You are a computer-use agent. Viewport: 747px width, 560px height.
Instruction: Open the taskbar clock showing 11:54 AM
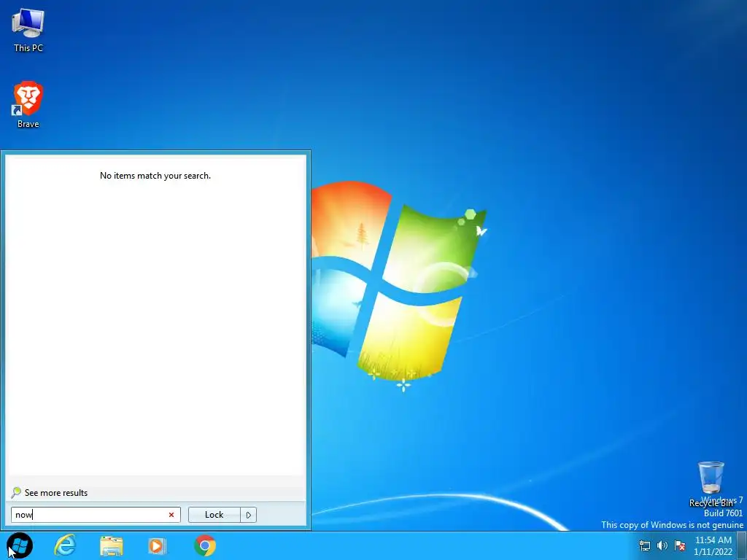[713, 545]
